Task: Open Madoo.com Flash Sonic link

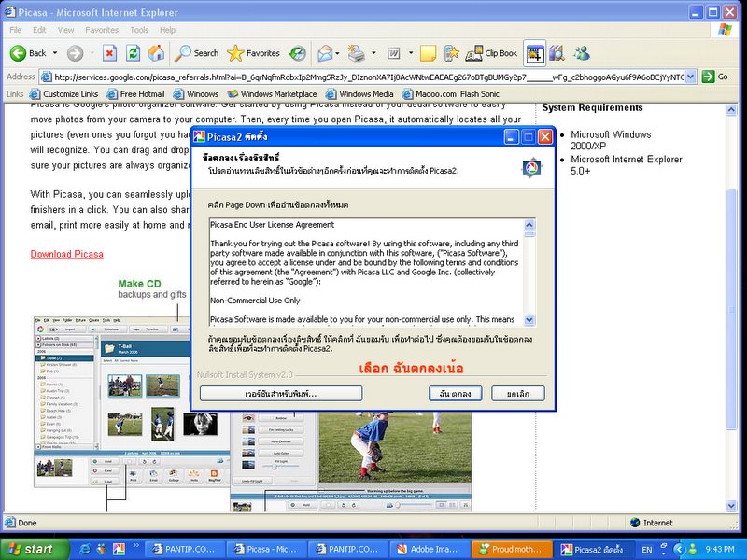Action: (x=451, y=94)
